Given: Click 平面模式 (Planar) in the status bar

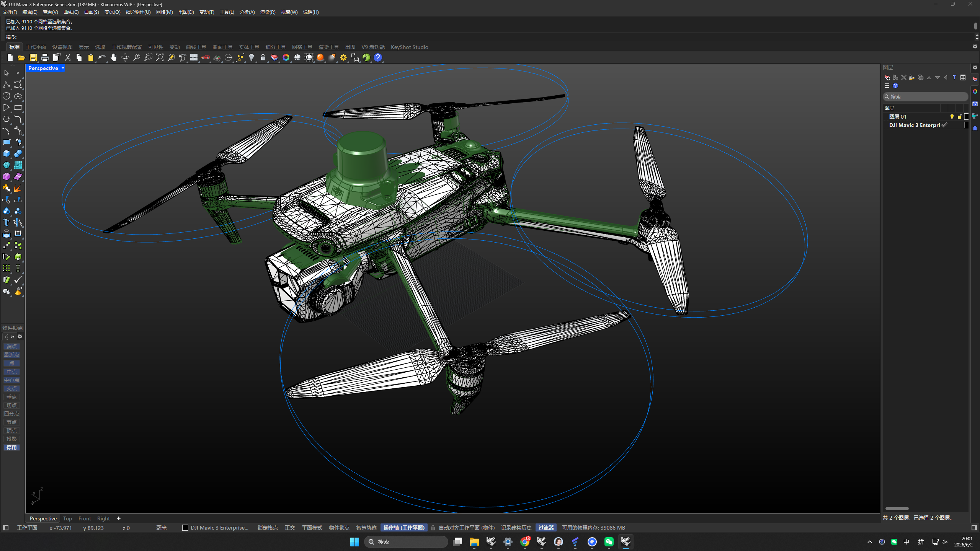Looking at the screenshot, I should (x=312, y=528).
